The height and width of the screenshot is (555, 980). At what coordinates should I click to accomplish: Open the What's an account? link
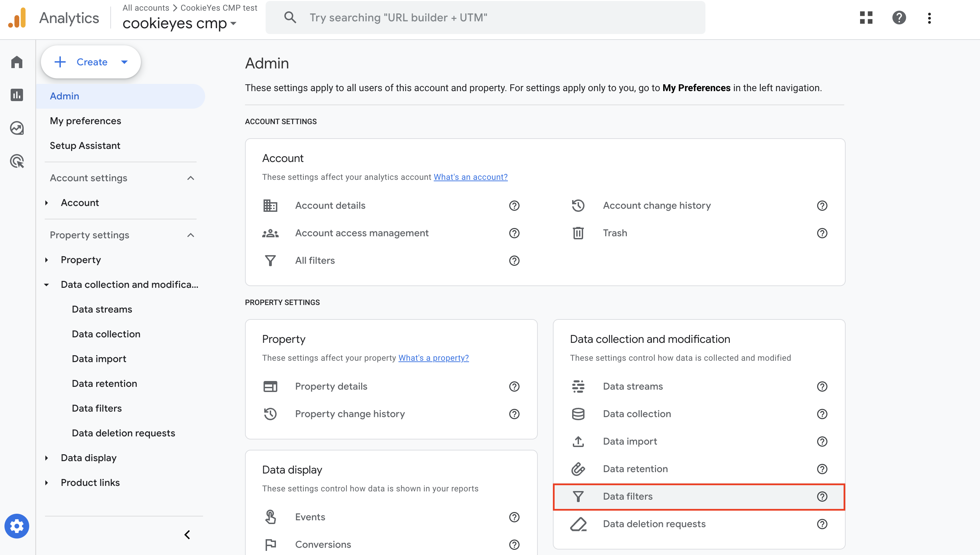coord(470,177)
